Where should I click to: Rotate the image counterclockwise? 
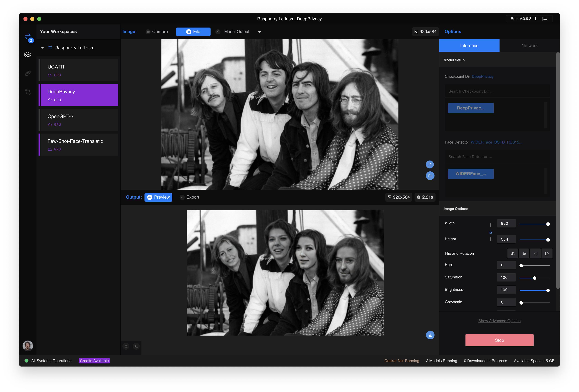(535, 253)
